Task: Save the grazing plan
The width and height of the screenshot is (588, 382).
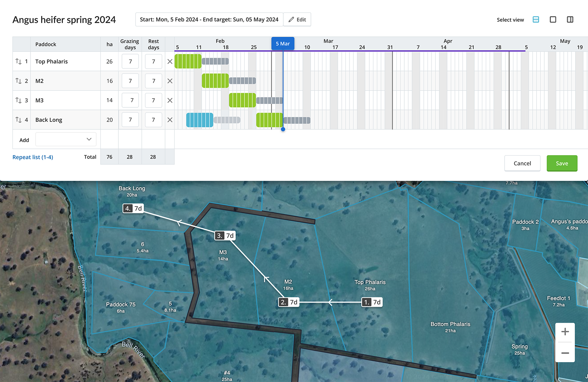Action: click(562, 163)
